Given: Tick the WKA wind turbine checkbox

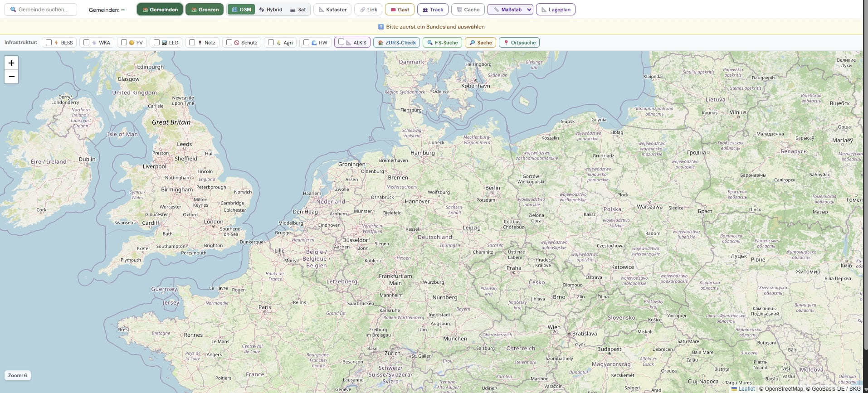Looking at the screenshot, I should tap(86, 43).
